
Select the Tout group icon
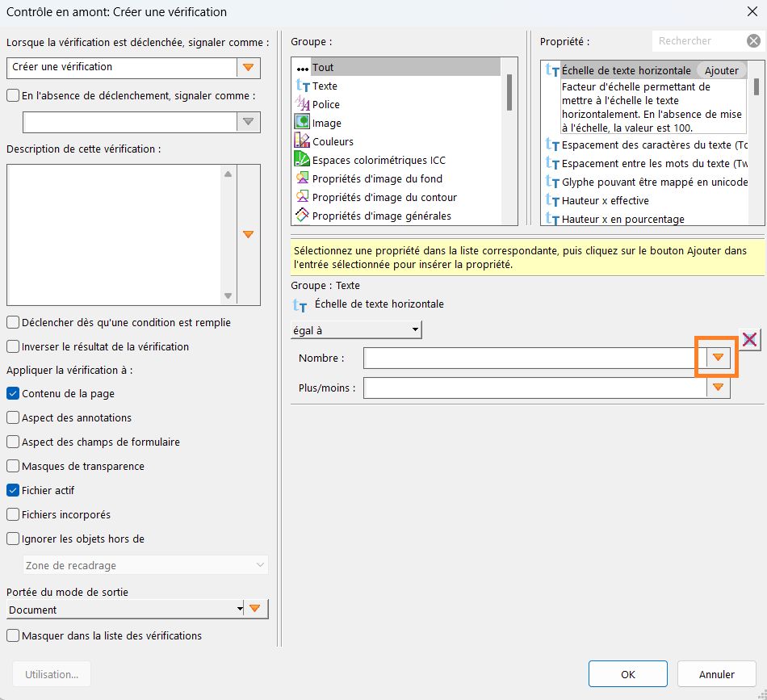302,69
